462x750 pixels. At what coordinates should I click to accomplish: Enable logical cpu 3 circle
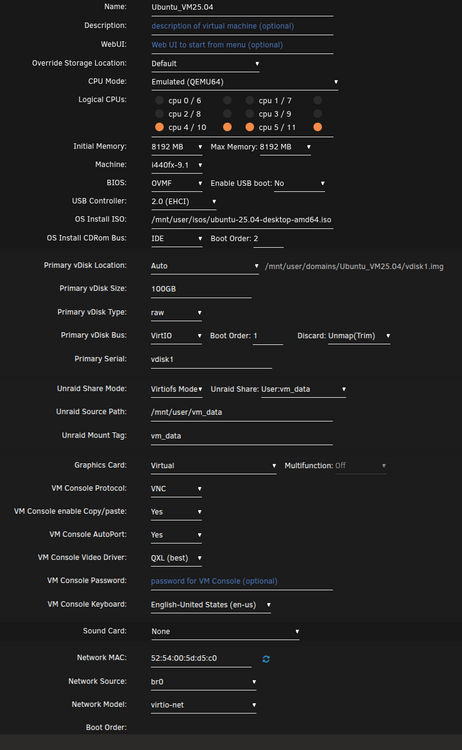tap(250, 114)
